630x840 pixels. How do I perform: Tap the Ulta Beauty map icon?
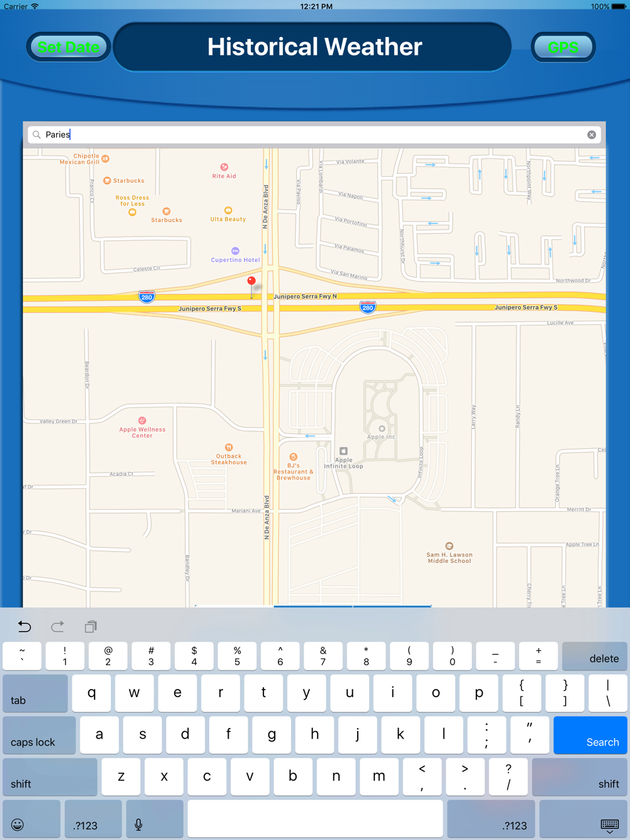click(x=228, y=210)
